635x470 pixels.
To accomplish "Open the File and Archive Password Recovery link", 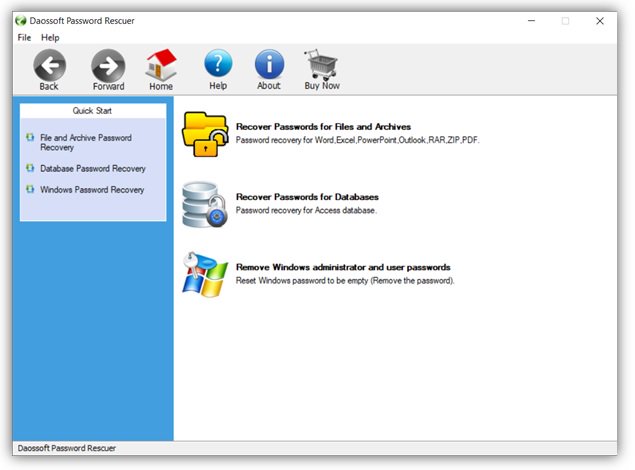I will 86,142.
